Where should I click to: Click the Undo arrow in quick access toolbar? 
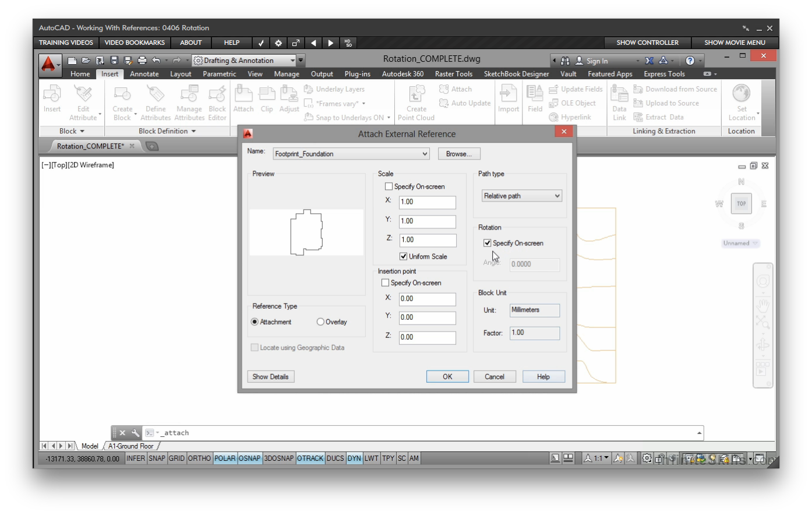click(156, 60)
